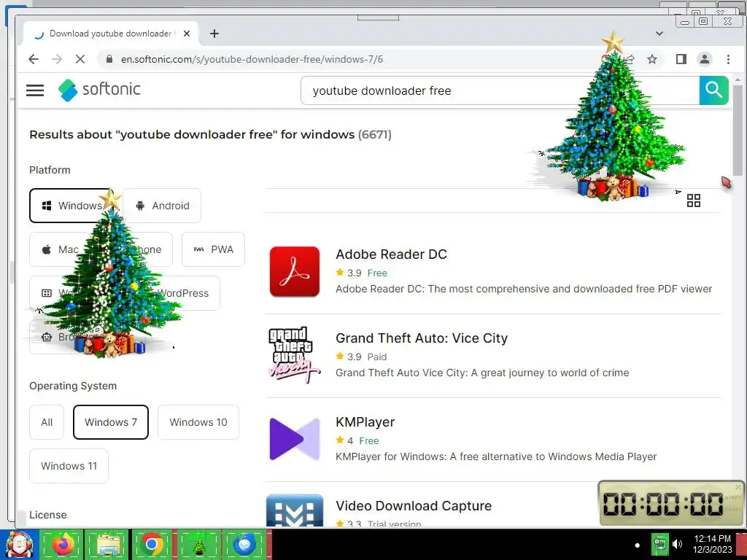
Task: Open the Christmas tree taskbar app
Action: click(x=198, y=544)
